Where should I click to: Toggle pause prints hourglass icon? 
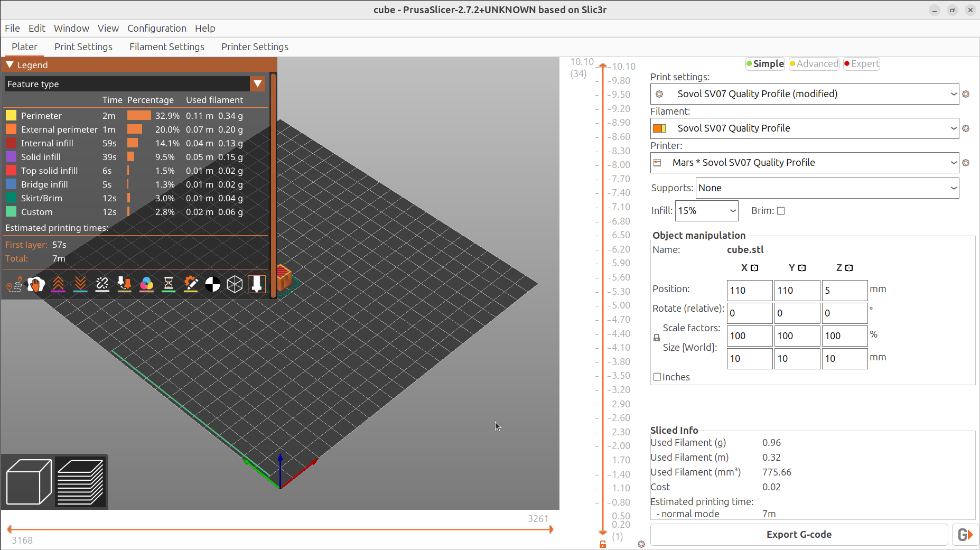[169, 284]
